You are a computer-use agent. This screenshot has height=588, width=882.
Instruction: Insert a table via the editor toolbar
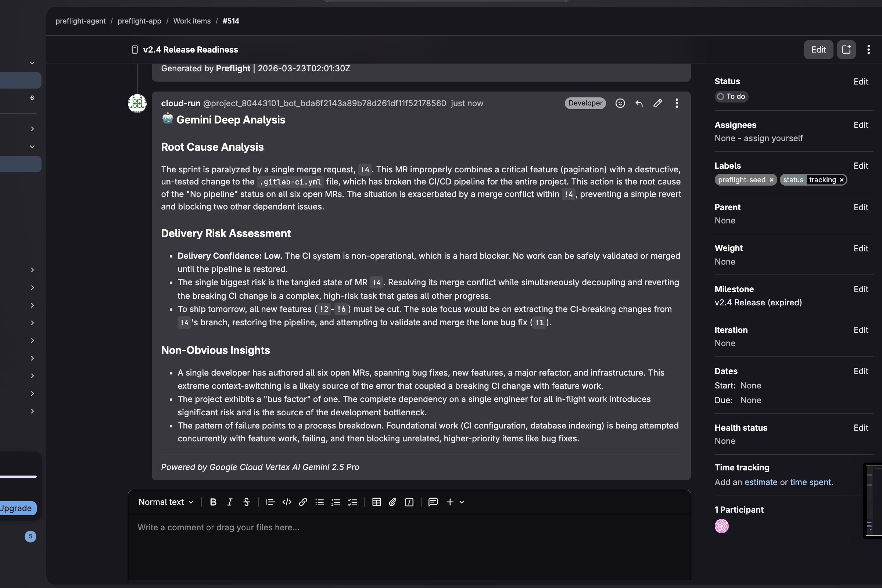coord(376,502)
